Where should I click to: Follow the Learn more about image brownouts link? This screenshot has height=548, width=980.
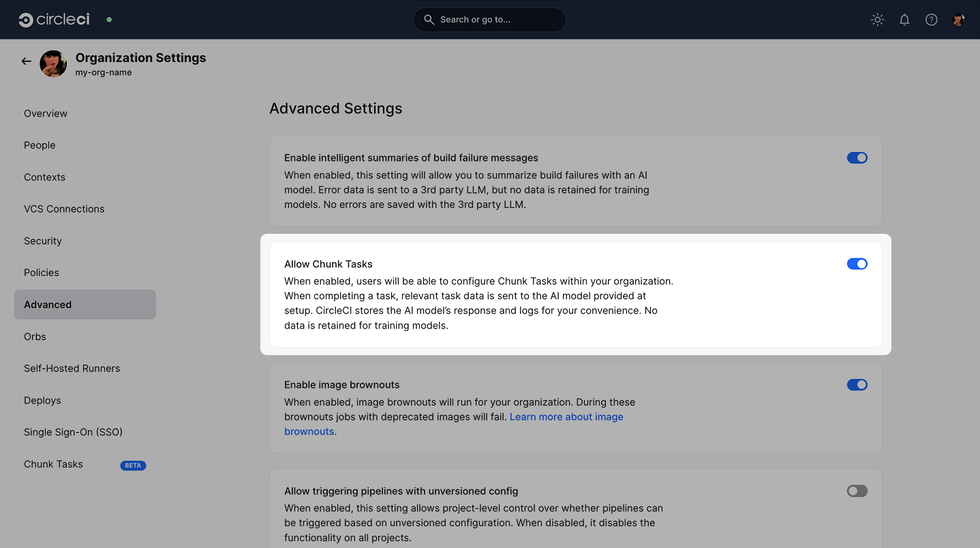point(566,416)
